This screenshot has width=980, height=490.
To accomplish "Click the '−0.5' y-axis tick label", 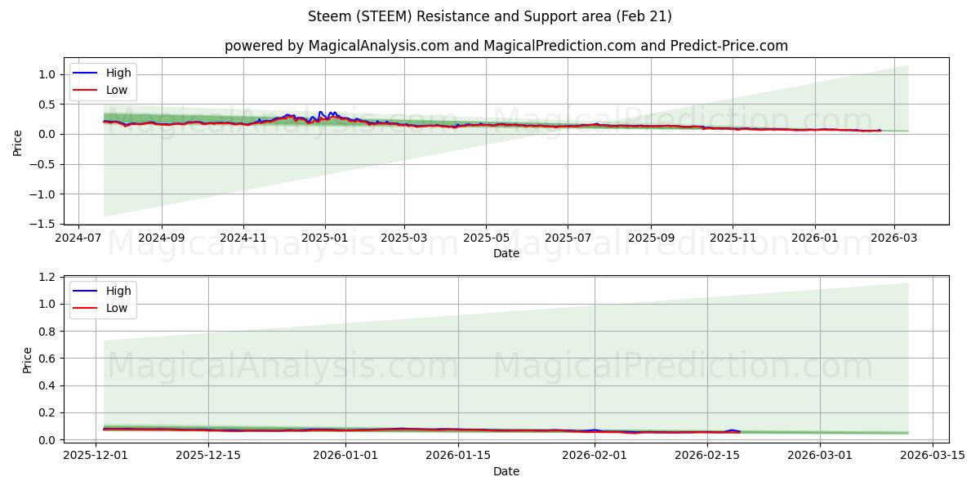I will point(44,164).
